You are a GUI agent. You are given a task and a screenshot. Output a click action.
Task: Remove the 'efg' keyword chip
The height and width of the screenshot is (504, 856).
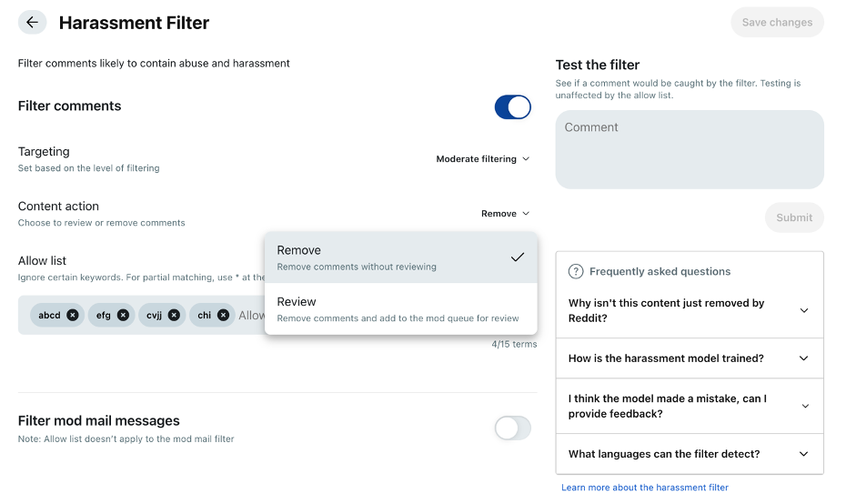tap(123, 315)
